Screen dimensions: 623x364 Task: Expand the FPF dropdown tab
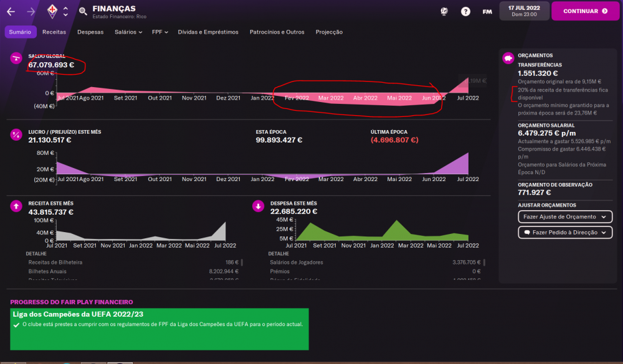point(159,32)
